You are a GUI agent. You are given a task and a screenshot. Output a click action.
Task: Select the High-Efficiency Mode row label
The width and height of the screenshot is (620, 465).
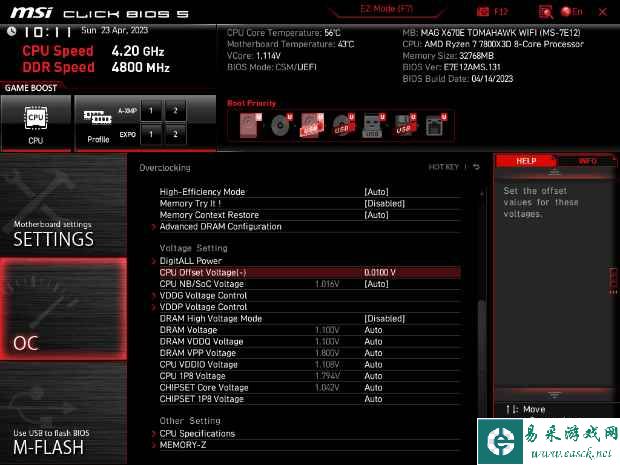[x=202, y=192]
